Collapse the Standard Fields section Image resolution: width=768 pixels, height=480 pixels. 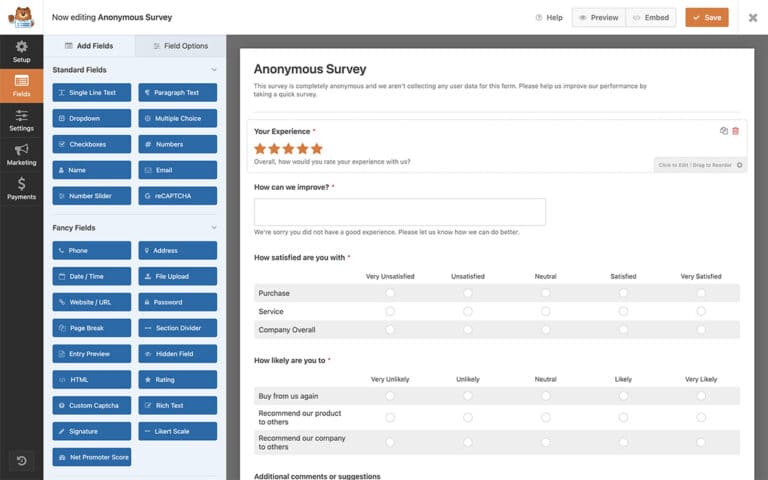tap(214, 70)
